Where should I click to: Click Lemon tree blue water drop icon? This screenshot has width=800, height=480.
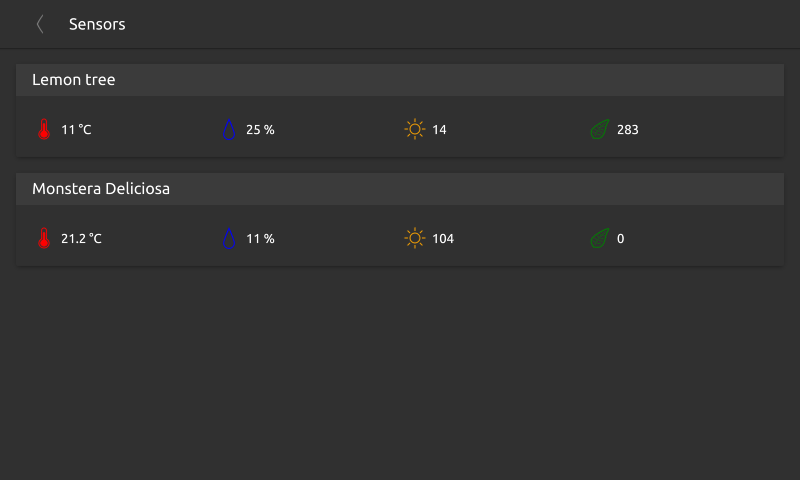pos(229,129)
